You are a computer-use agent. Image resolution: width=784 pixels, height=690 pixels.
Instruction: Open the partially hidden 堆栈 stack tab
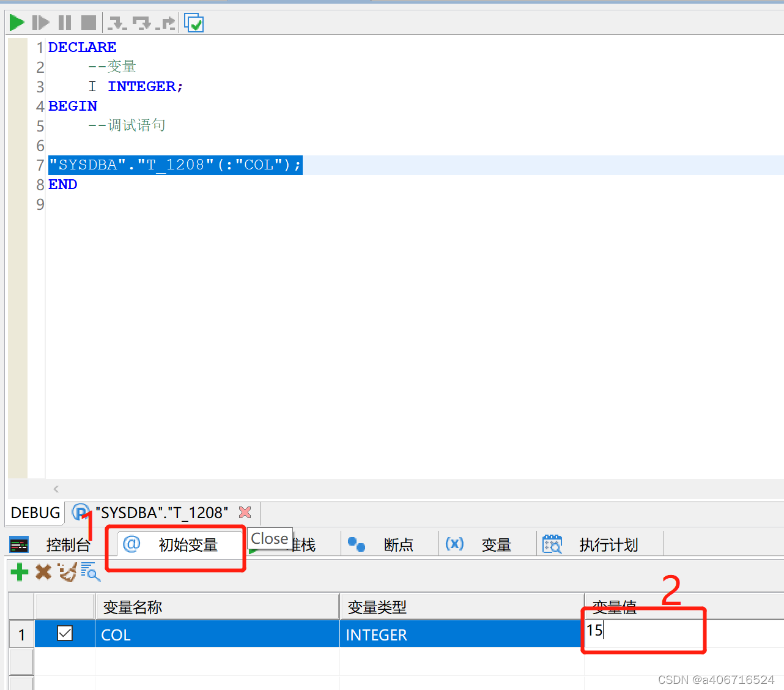tap(304, 545)
